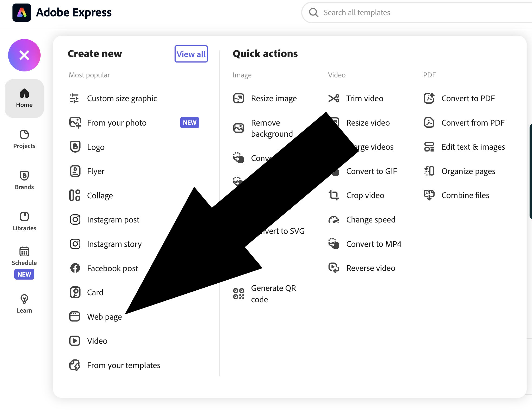Click the Remove background icon
Screen dimensions: 532x413
(239, 128)
